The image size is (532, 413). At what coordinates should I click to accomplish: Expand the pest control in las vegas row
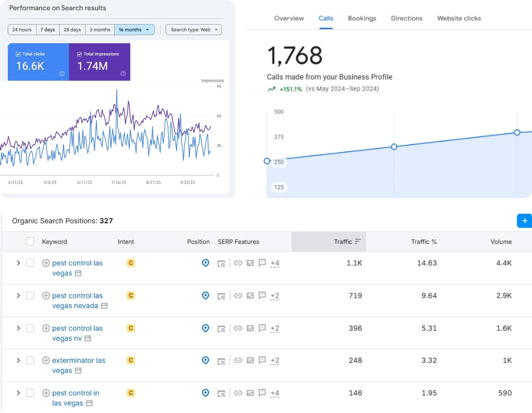click(18, 393)
